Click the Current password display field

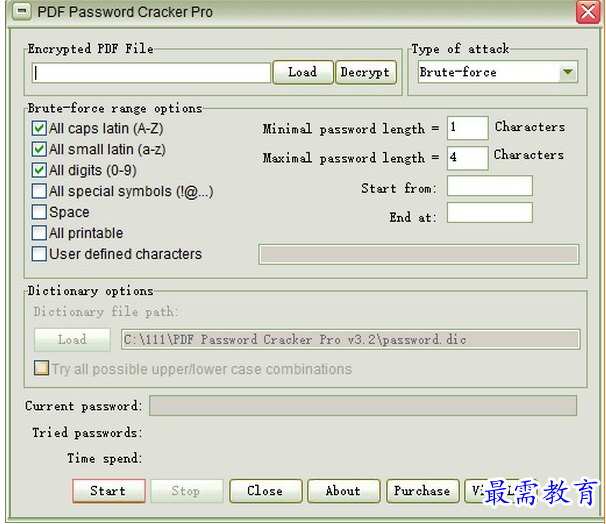(x=363, y=405)
